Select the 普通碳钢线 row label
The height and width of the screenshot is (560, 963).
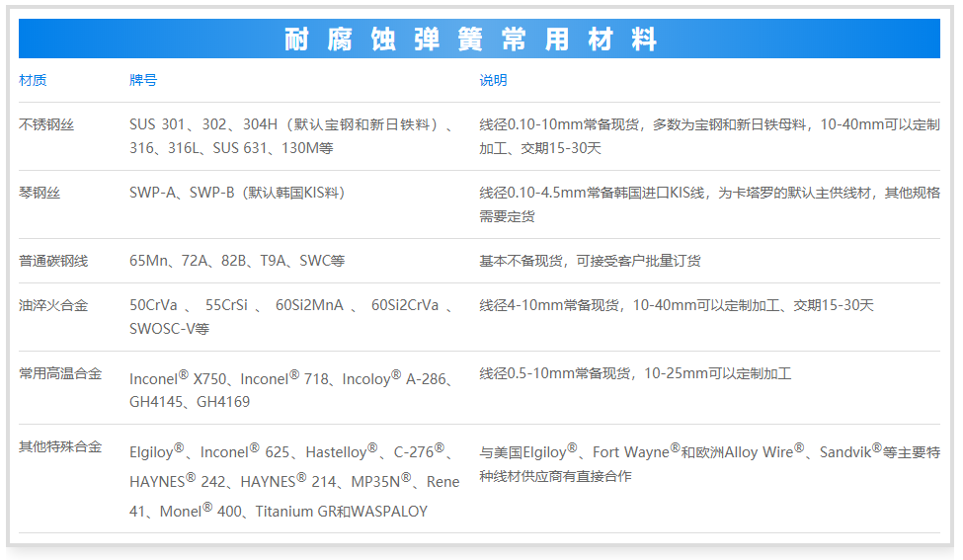[53, 262]
